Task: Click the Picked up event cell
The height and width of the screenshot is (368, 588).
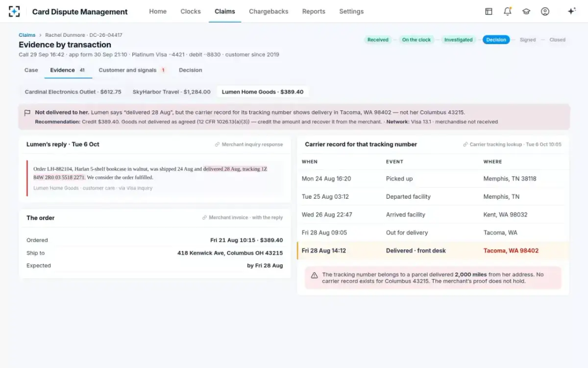Action: tap(399, 179)
